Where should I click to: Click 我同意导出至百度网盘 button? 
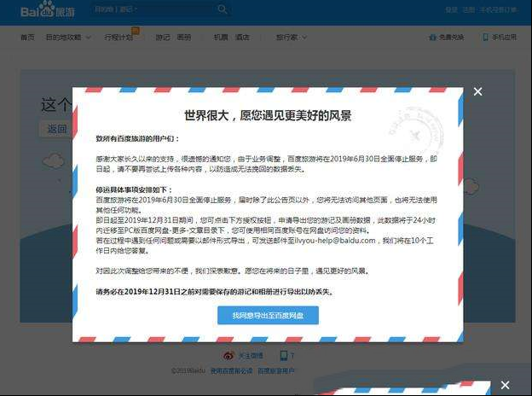[268, 315]
